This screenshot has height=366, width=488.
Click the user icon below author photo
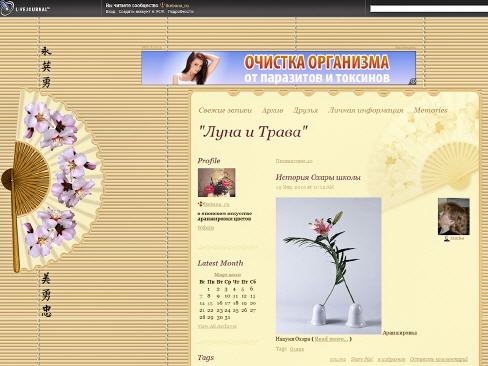click(x=447, y=238)
